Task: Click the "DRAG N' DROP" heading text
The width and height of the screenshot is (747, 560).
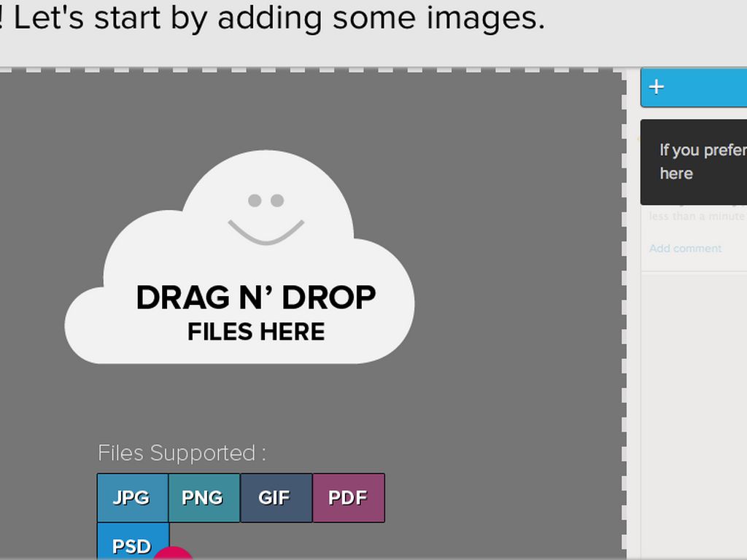Action: coord(256,297)
